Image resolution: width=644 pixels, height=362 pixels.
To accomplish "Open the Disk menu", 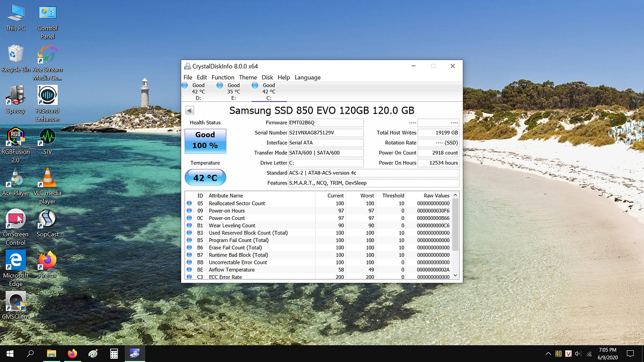I will (x=267, y=77).
